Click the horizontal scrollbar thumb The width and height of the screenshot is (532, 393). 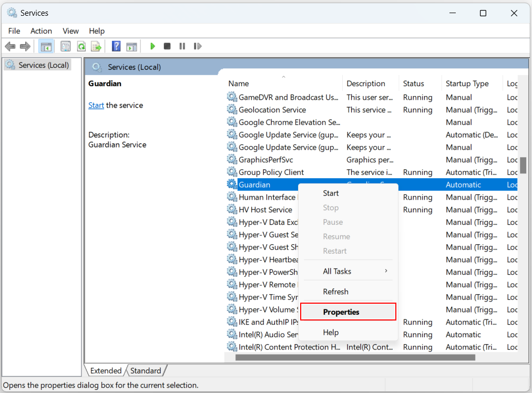pos(355,357)
